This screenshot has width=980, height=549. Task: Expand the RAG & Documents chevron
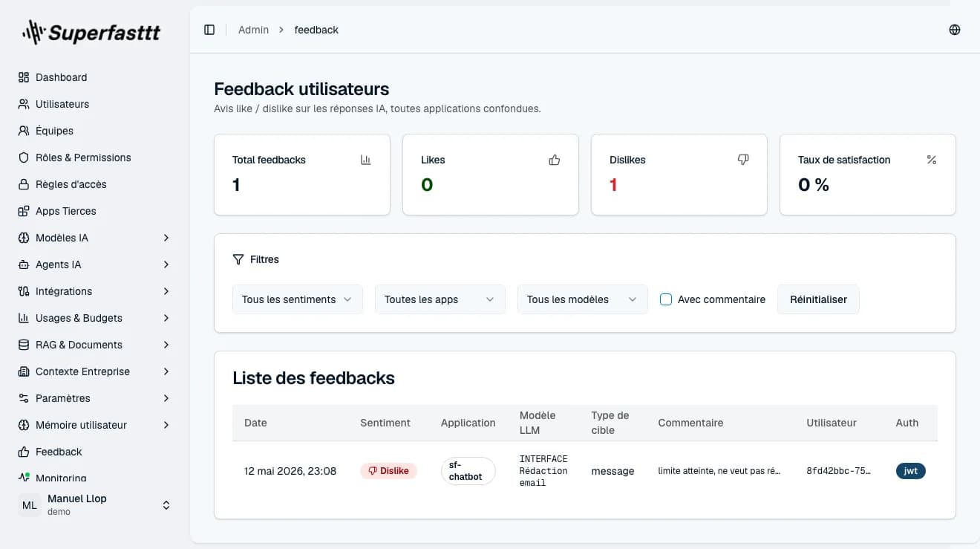pos(166,345)
